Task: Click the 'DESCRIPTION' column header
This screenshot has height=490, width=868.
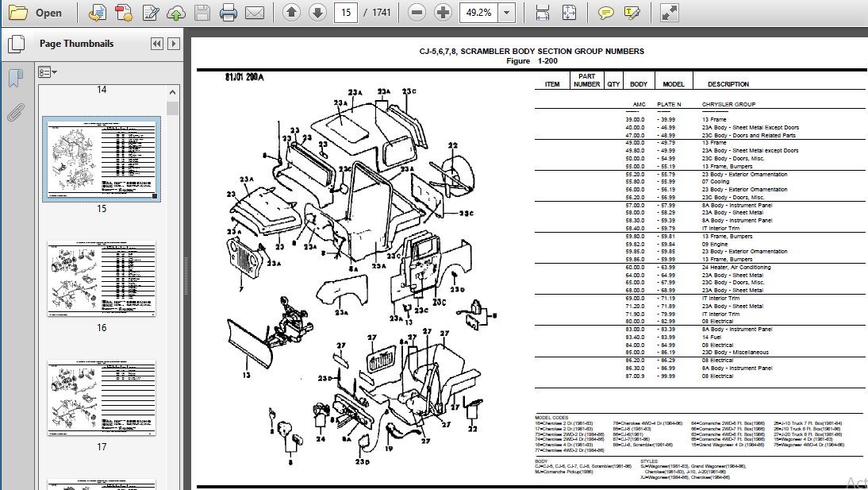Action: click(728, 84)
